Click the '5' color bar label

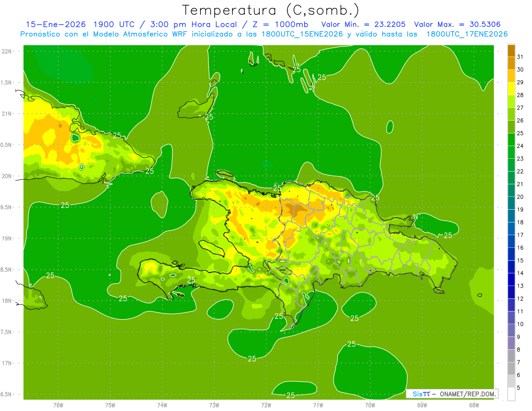[519, 388]
